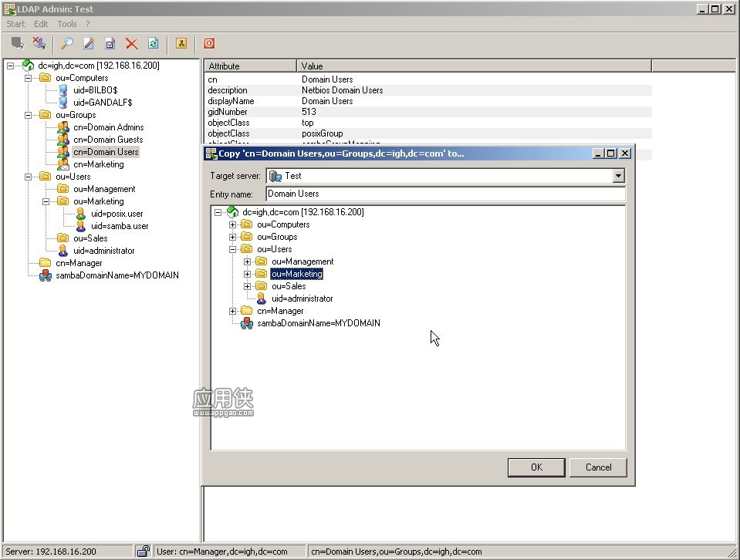Confirm the copy with OK
Image resolution: width=740 pixels, height=560 pixels.
pos(536,467)
